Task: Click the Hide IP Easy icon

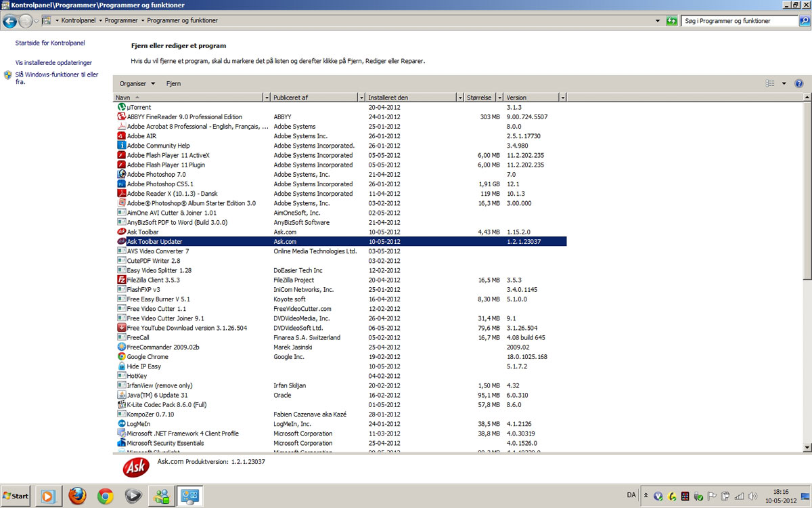Action: tap(122, 366)
